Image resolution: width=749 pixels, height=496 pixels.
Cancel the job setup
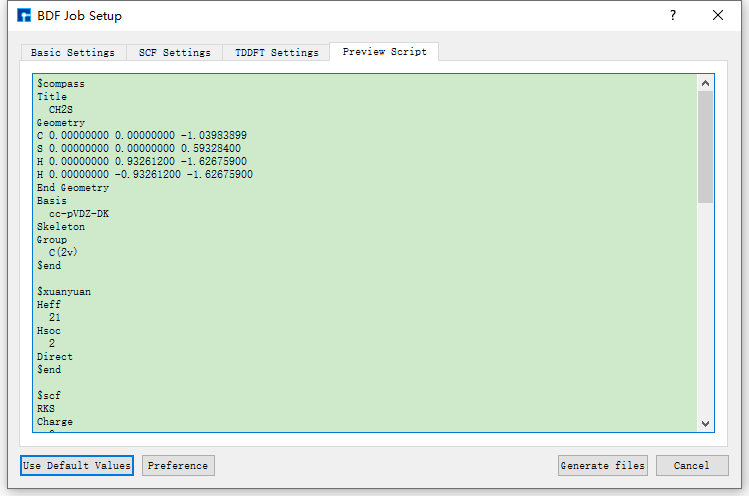coord(691,465)
